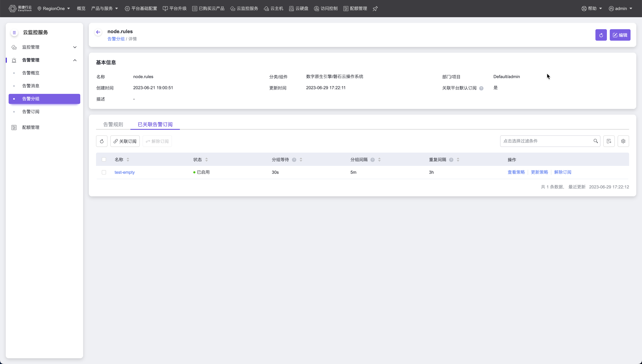This screenshot has height=364, width=642.
Task: Sort table by 状态 column
Action: [x=206, y=159]
